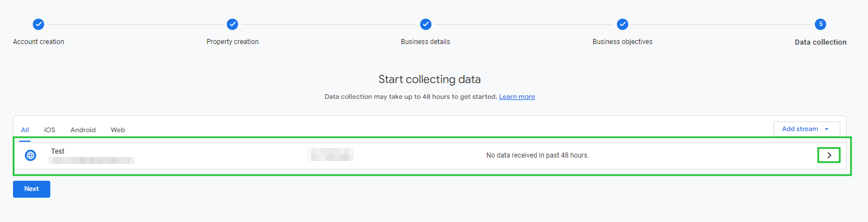Switch to the iOS tab
The height and width of the screenshot is (222, 868).
pyautogui.click(x=50, y=130)
